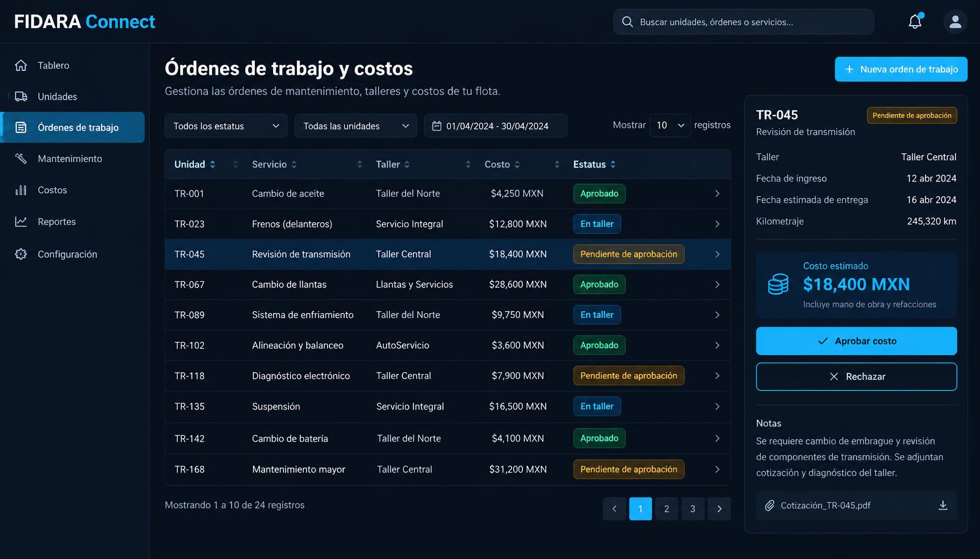This screenshot has width=980, height=559.
Task: Open the user profile avatar
Action: click(x=955, y=22)
